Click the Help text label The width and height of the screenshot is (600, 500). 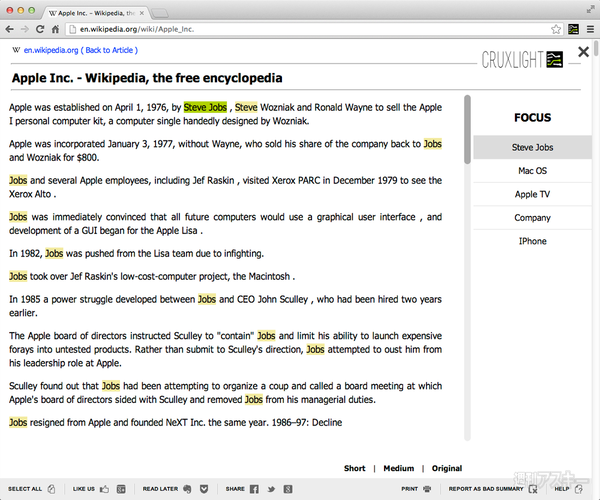pyautogui.click(x=562, y=489)
